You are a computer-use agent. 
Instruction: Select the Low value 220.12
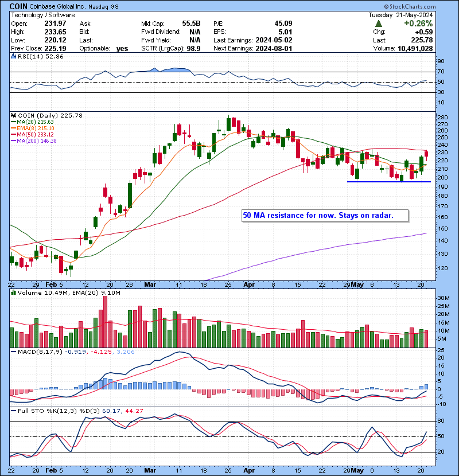pos(55,40)
